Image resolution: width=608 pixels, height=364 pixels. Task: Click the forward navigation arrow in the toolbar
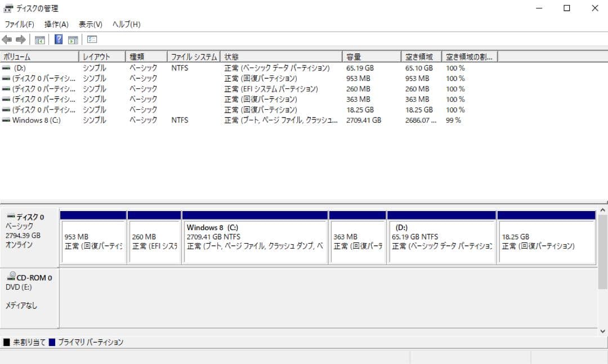tap(20, 39)
